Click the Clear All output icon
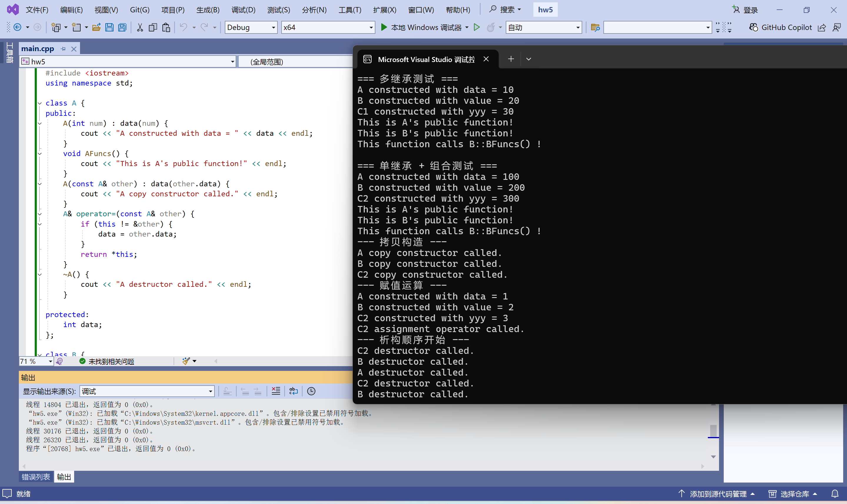The height and width of the screenshot is (504, 847). pos(276,391)
